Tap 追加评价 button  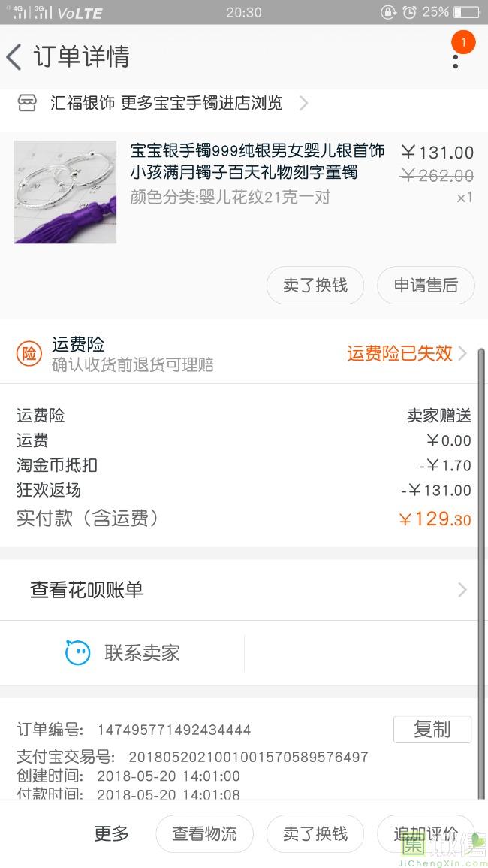pyautogui.click(x=425, y=833)
